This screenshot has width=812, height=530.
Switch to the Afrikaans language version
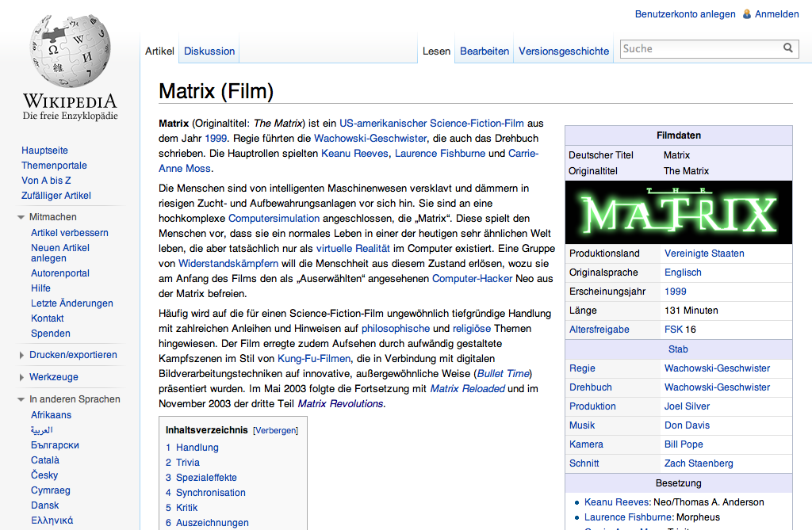pyautogui.click(x=51, y=415)
